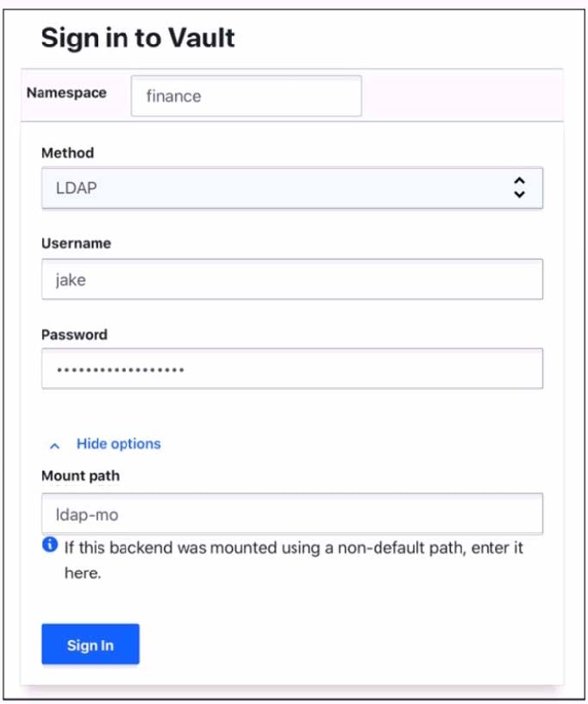Screen dimensions: 588x704
Task: Click the Password label
Action: 74,334
